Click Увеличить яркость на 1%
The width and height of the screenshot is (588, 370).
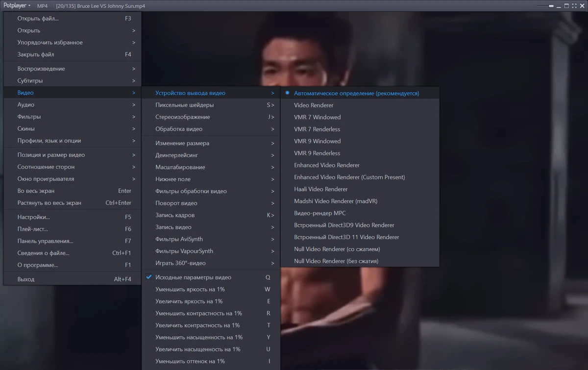tap(211, 301)
